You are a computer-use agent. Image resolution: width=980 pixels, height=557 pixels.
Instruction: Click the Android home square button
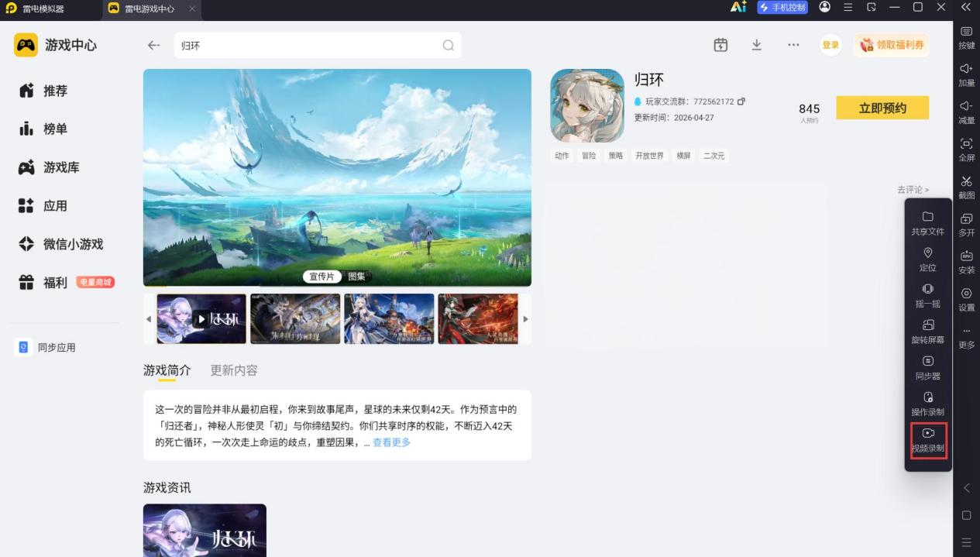[x=966, y=515]
